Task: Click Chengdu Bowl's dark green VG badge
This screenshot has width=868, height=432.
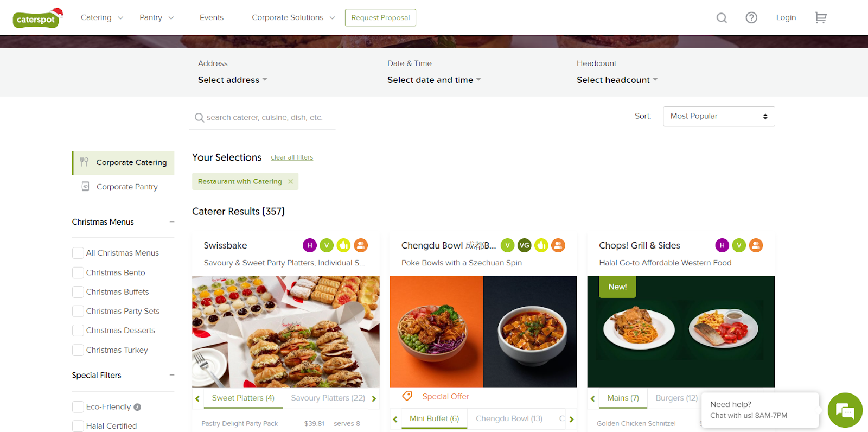Action: pos(524,245)
